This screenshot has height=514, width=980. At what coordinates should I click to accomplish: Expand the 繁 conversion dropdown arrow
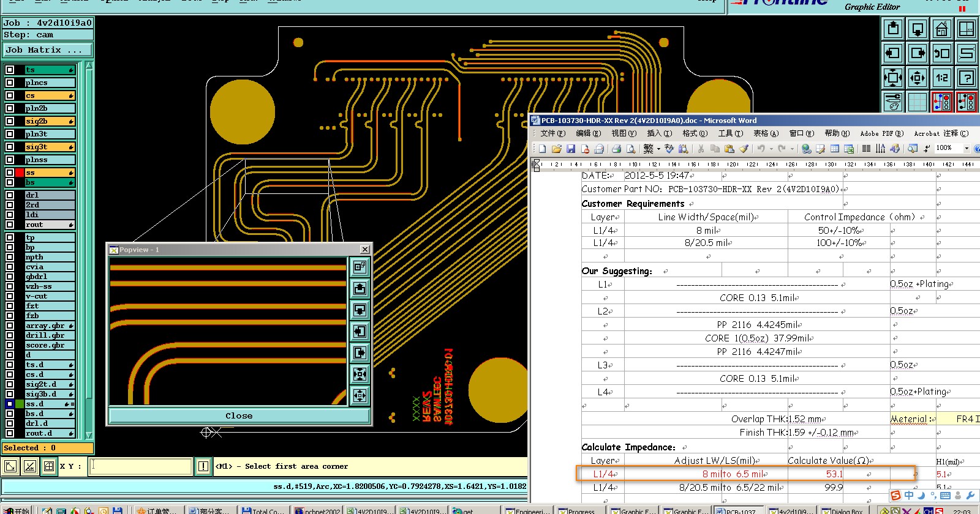coord(658,149)
